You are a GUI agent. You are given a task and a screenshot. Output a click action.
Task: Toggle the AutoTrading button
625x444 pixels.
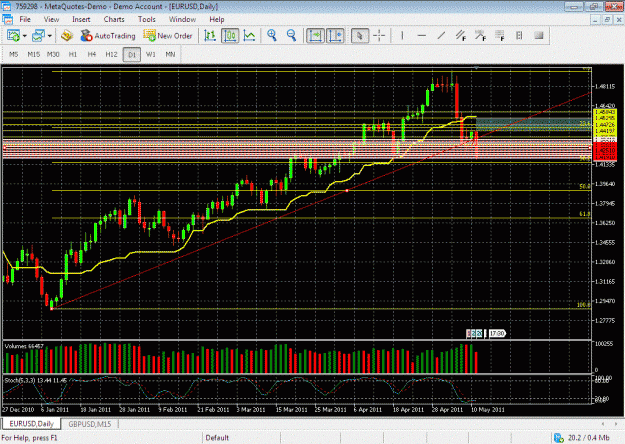tap(108, 36)
